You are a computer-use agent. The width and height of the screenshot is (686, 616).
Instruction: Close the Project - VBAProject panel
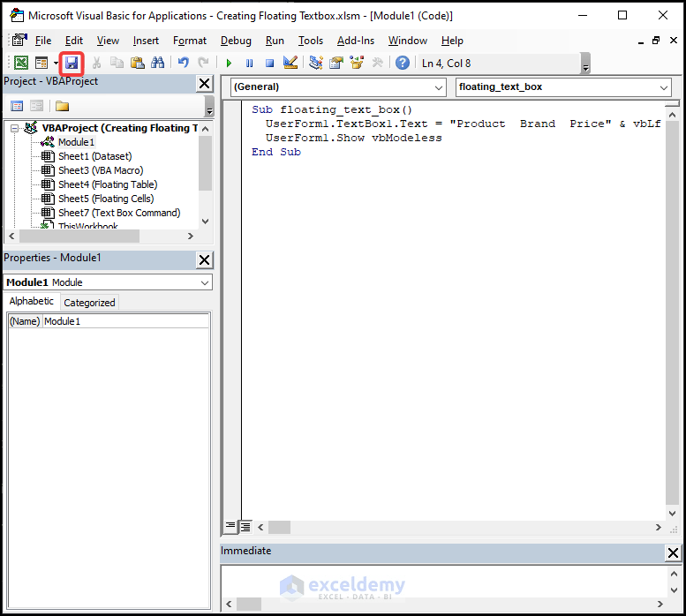click(204, 84)
